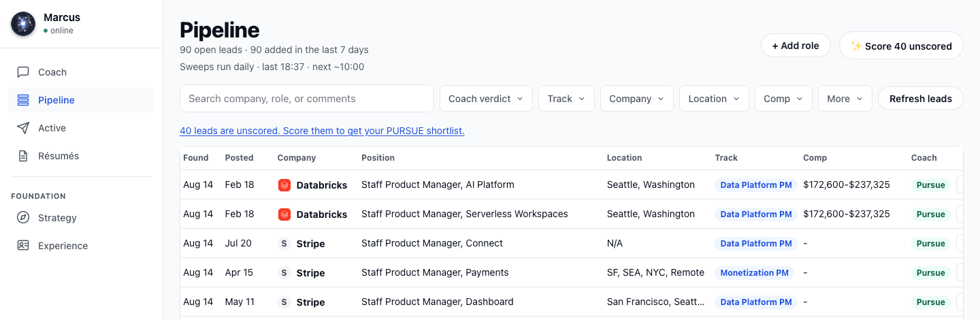Open the Résumés section

(x=82, y=156)
